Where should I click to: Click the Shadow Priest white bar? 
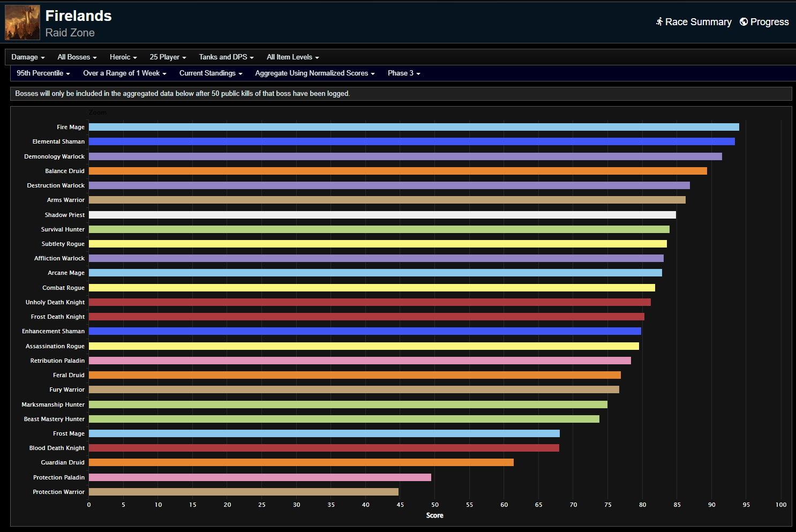(x=382, y=215)
